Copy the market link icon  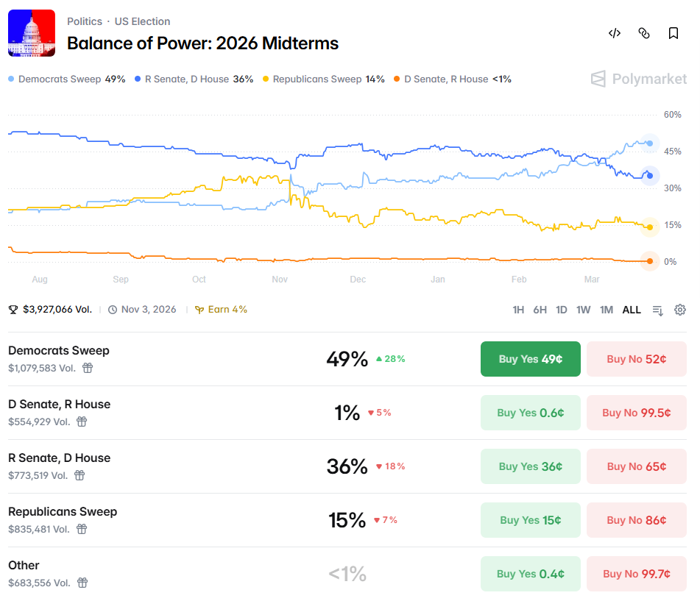tap(644, 33)
